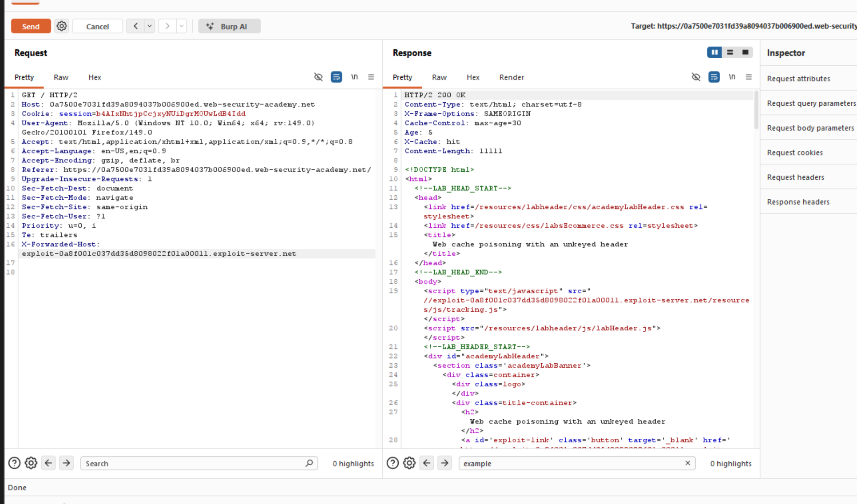Focus the Request search field
857x504 pixels.
[x=198, y=463]
